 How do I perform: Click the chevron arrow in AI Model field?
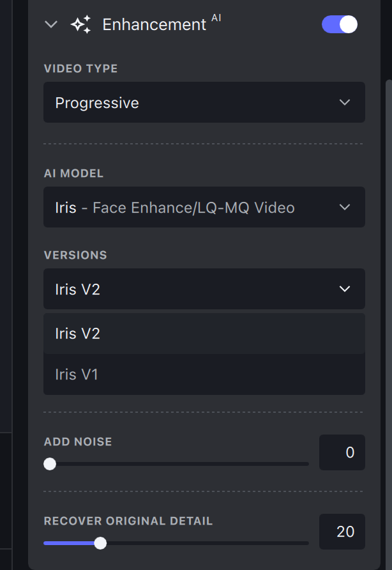point(345,207)
